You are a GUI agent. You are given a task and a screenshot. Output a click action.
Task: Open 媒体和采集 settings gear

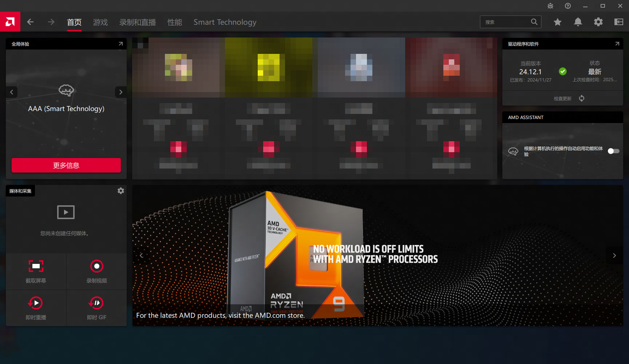(x=121, y=191)
